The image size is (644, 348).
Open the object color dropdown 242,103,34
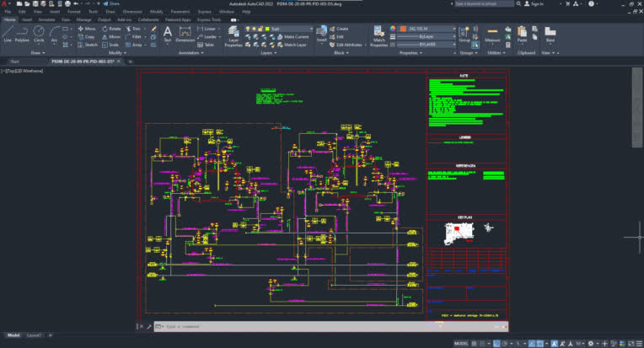coord(427,29)
